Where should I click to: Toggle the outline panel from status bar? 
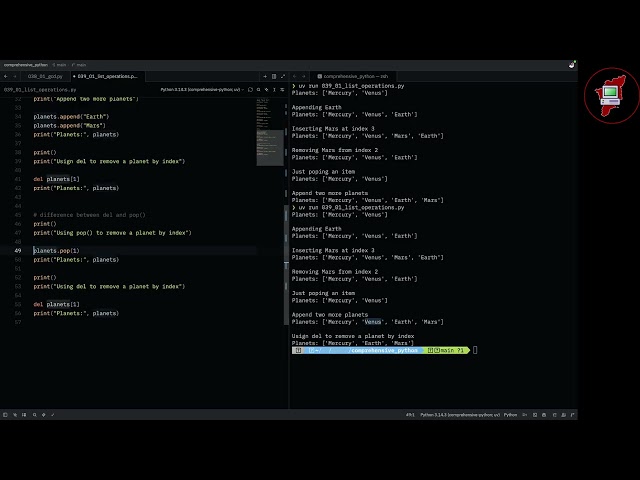(x=24, y=415)
